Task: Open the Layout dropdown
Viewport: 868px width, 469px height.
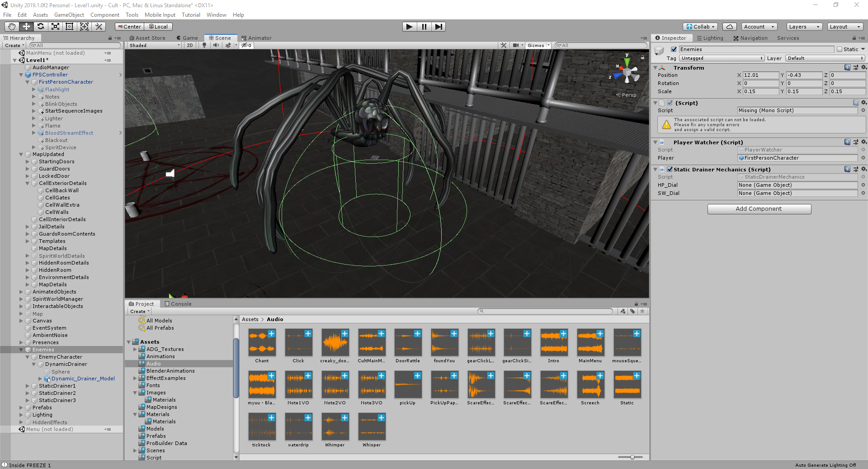Action: click(x=845, y=27)
